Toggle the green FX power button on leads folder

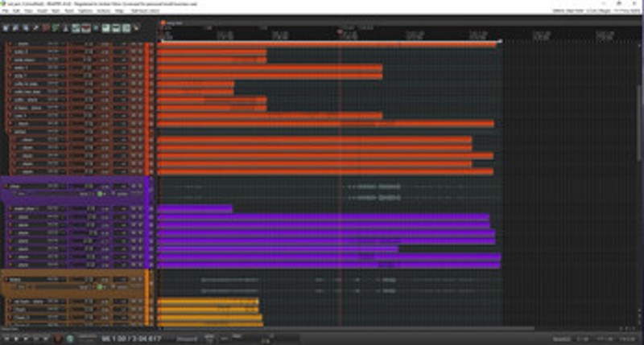(100, 287)
